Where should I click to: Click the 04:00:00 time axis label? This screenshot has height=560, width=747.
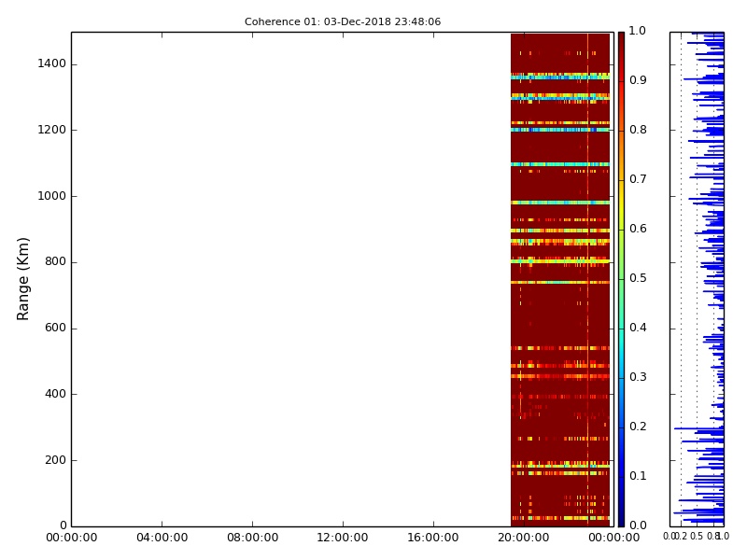coord(162,539)
